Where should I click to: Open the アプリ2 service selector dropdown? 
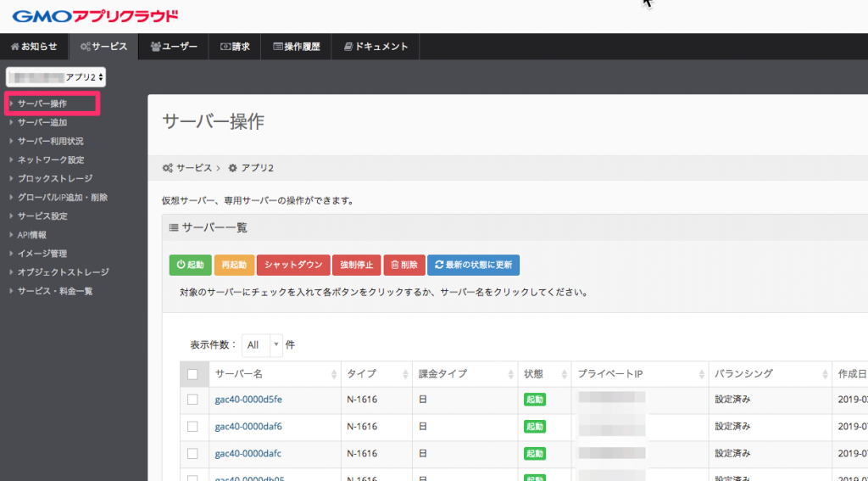[x=56, y=77]
